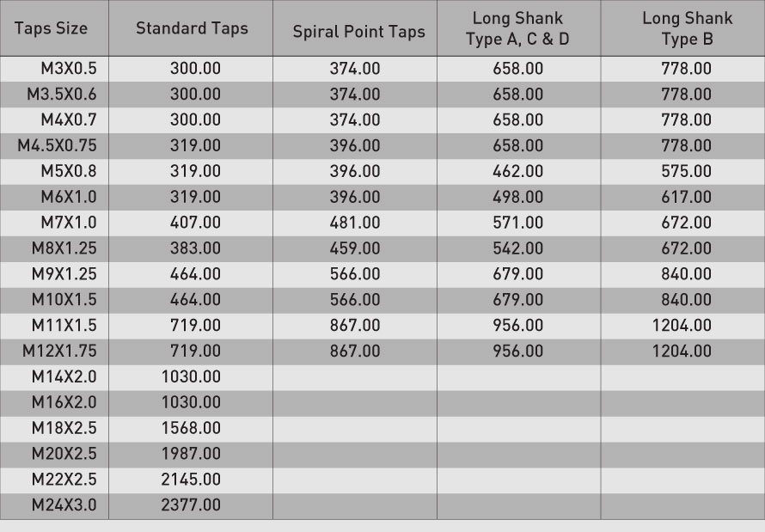Click the M4.5X0.75 tap size cell
765x532 pixels.
click(x=58, y=146)
